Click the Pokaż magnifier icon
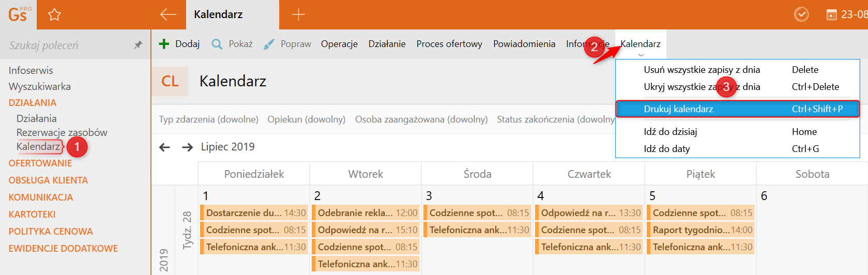This screenshot has height=275, width=868. [217, 44]
